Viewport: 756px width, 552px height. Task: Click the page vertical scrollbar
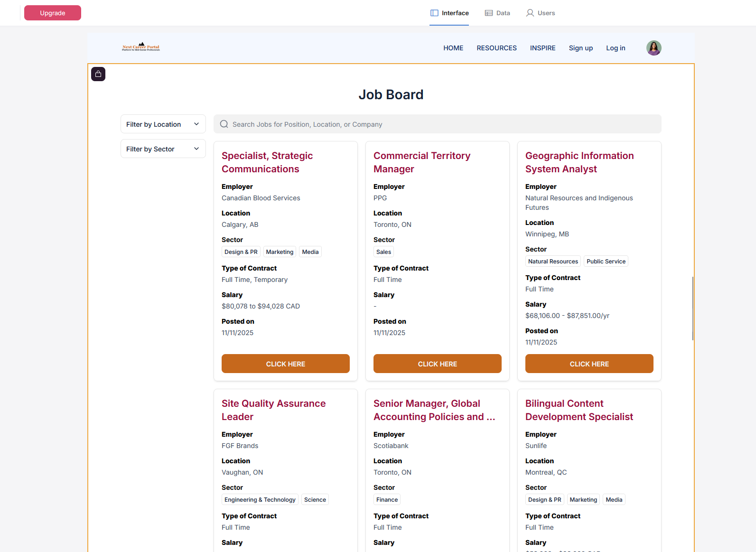tap(692, 309)
